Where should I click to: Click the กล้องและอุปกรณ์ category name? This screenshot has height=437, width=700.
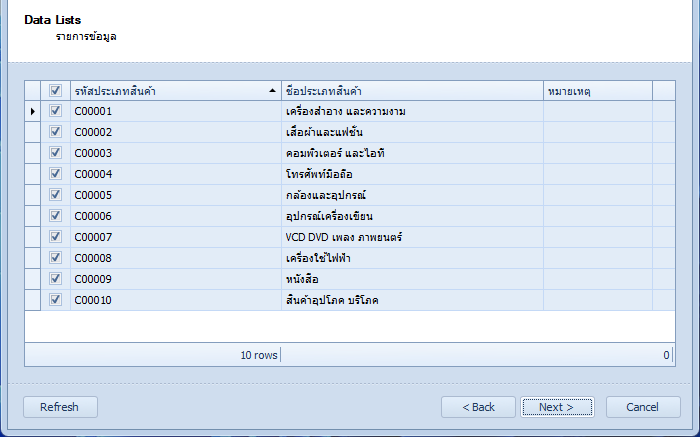[326, 195]
